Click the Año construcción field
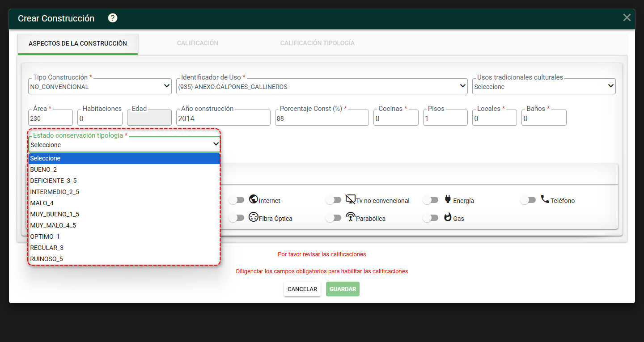 [x=223, y=118]
